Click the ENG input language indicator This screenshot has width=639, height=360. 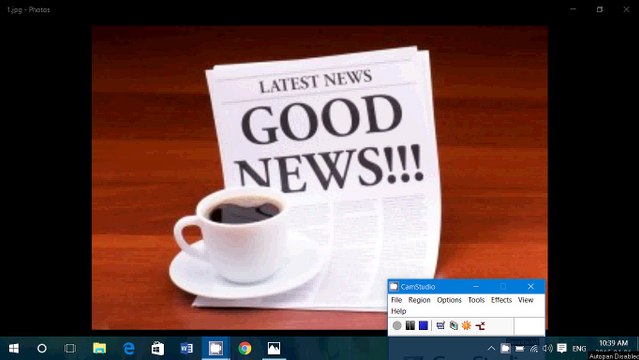coord(579,349)
